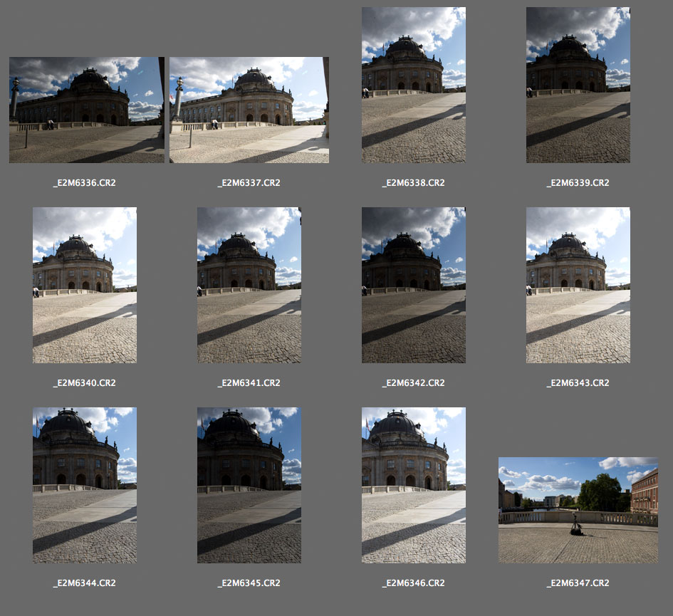Choose the _E2M6342.CR2 image preview
This screenshot has height=616, width=673.
click(x=414, y=286)
